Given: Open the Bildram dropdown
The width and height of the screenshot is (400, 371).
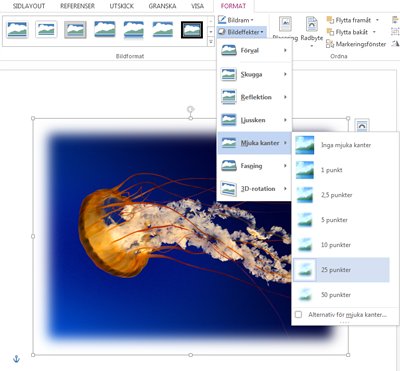Looking at the screenshot, I should tap(236, 20).
